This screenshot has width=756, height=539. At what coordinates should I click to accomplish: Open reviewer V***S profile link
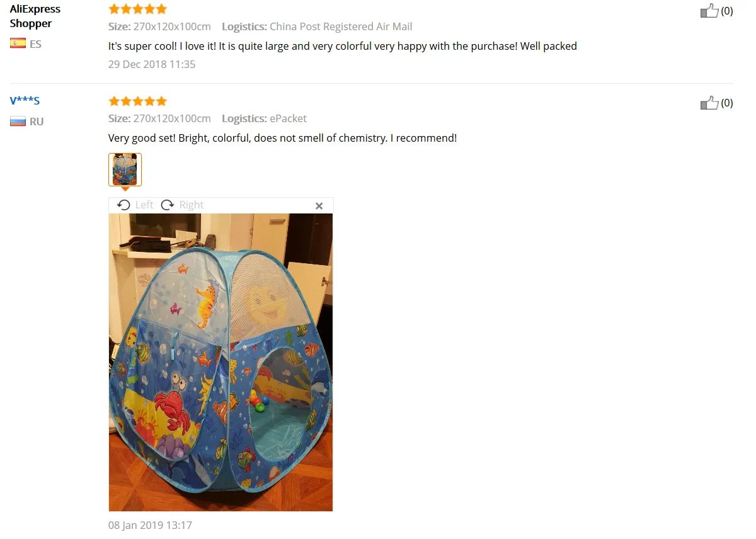click(x=25, y=101)
